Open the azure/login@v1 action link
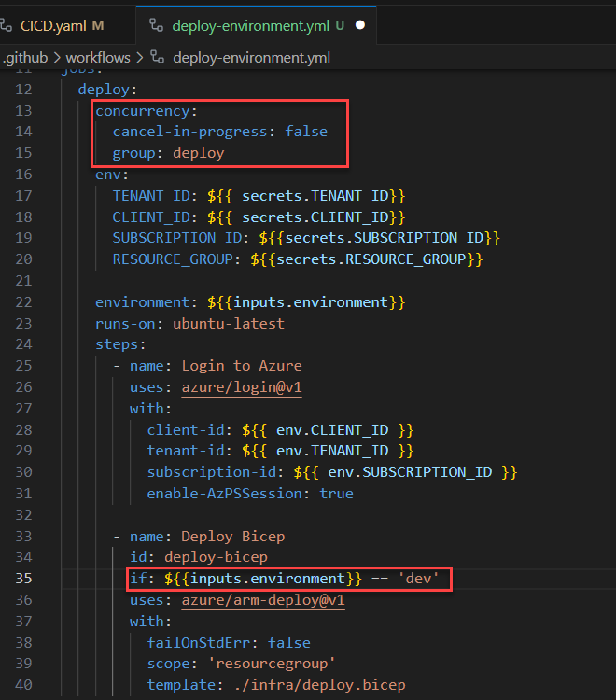616x700 pixels. pyautogui.click(x=242, y=385)
